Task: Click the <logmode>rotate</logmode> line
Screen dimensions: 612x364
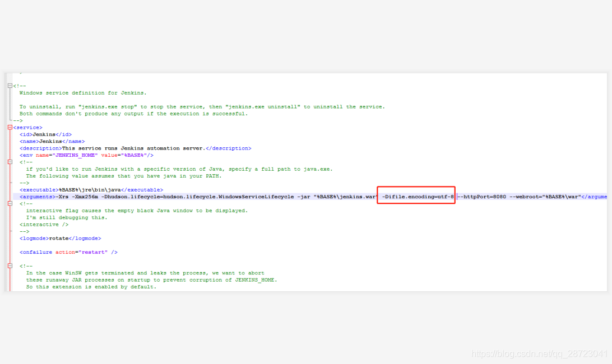Action: pos(61,239)
